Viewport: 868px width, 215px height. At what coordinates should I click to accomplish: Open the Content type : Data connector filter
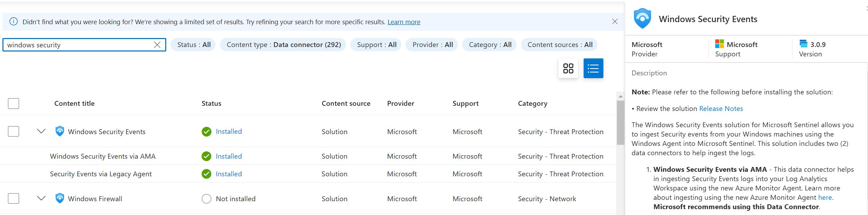[283, 45]
